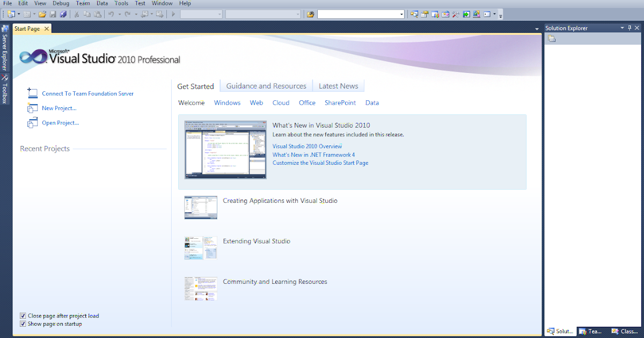Screen dimensions: 644x338
Task: Close the Start Page tab
Action: click(47, 29)
